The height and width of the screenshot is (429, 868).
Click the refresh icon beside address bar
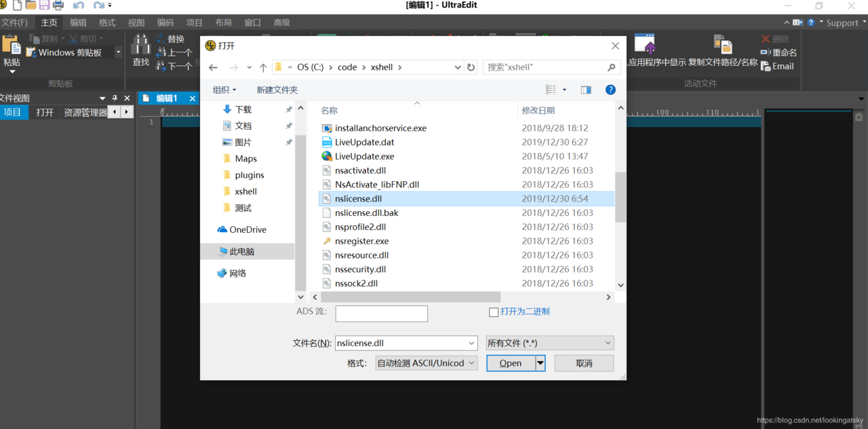pyautogui.click(x=471, y=67)
